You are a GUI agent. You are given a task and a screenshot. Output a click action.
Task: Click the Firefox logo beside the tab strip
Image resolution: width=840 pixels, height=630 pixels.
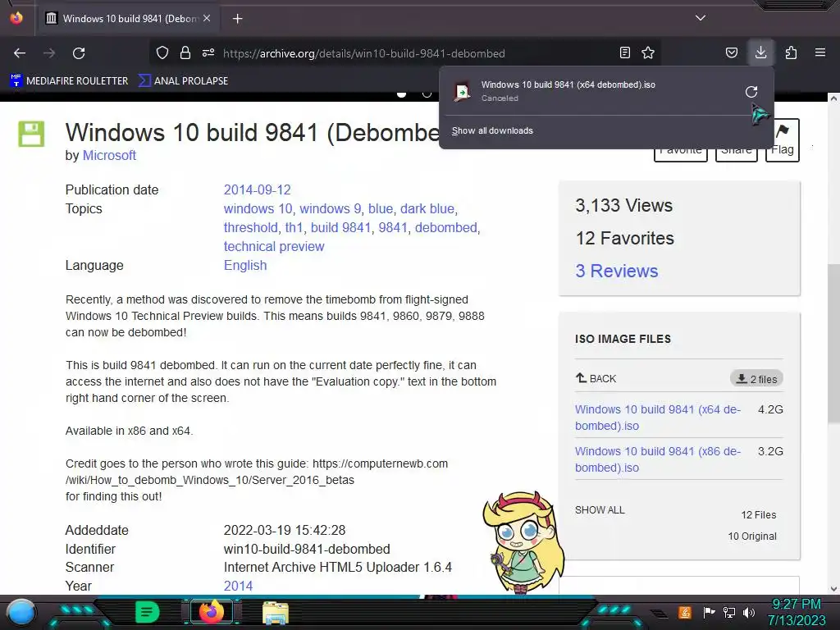coord(16,18)
